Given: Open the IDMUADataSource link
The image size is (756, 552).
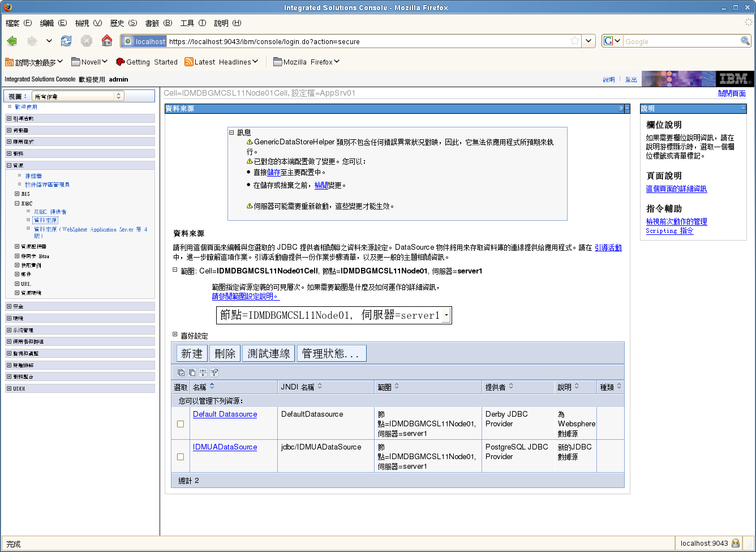Looking at the screenshot, I should [225, 447].
